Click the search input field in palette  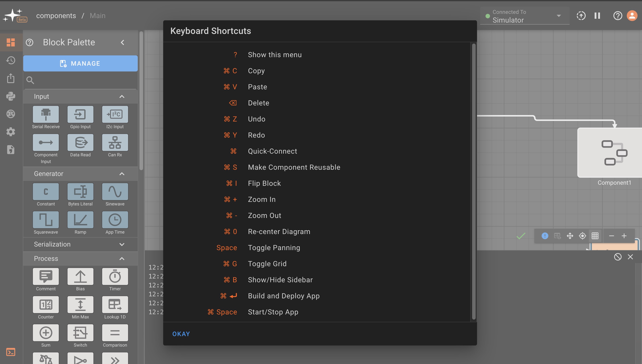tap(81, 80)
